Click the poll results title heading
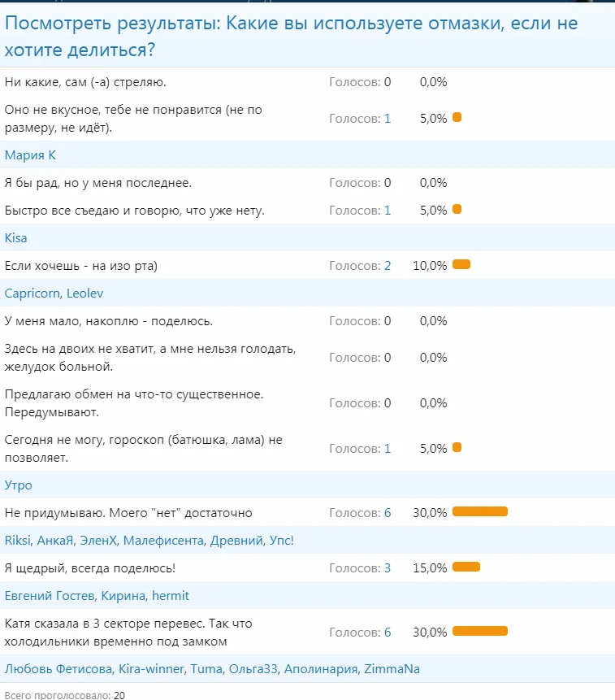This screenshot has width=615, height=700. click(x=291, y=37)
